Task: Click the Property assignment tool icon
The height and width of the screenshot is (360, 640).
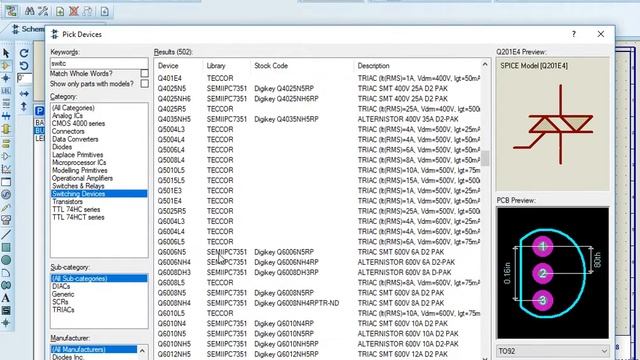Action: pos(43,11)
